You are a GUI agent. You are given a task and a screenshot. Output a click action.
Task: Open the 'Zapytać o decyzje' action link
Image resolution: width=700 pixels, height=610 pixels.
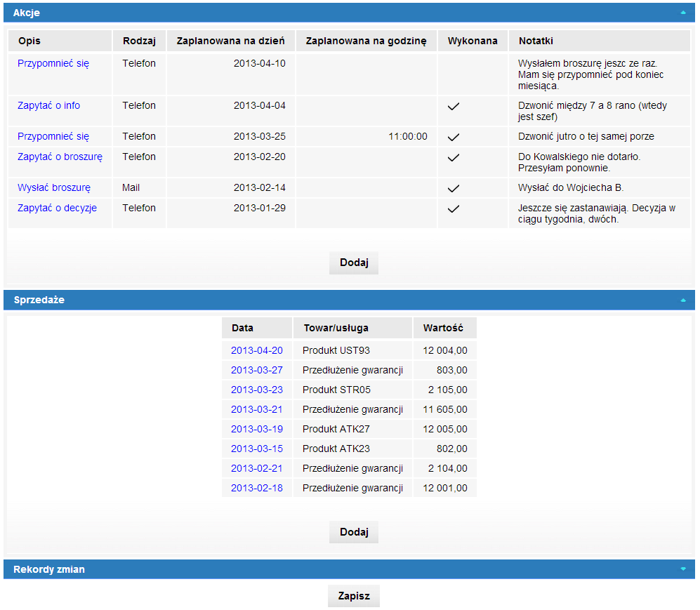(x=57, y=208)
